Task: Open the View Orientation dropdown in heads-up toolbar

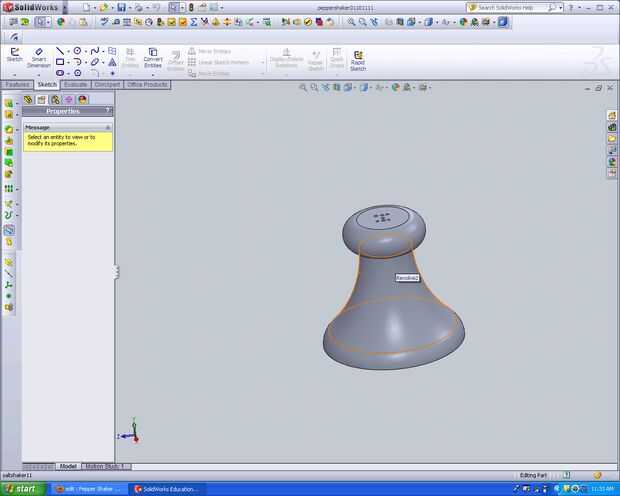Action: pos(354,88)
